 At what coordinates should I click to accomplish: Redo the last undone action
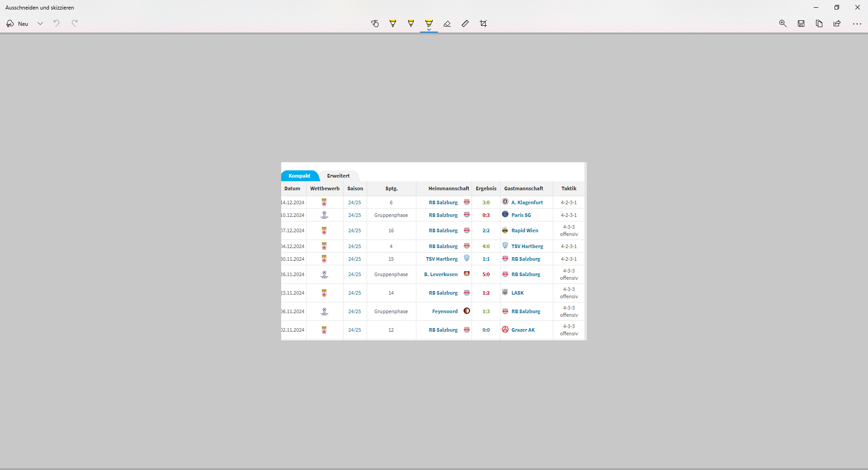pyautogui.click(x=75, y=23)
